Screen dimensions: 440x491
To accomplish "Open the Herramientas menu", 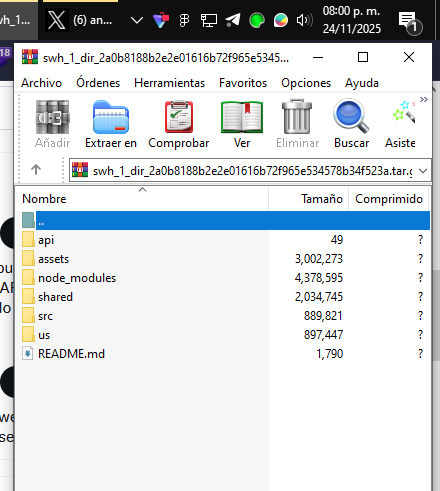I will (169, 83).
